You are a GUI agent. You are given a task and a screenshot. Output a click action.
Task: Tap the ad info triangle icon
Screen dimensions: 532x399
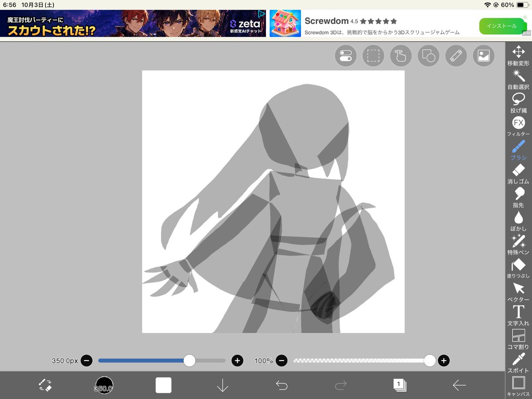coord(262,14)
